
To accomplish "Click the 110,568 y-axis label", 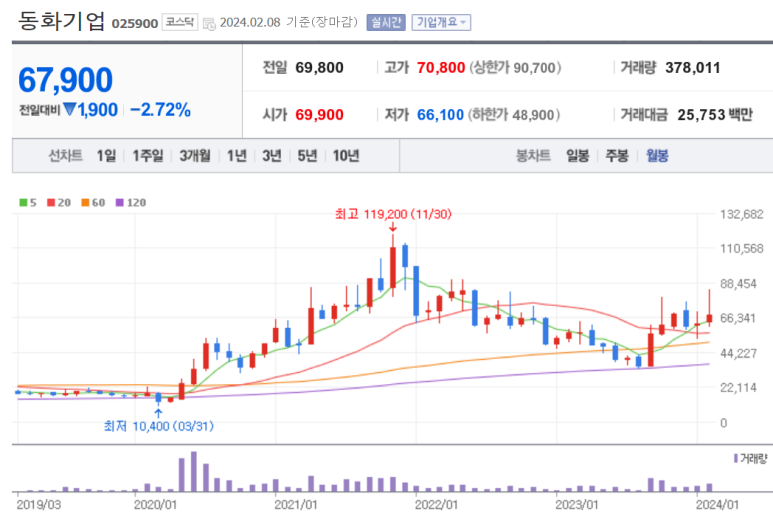I will [x=741, y=249].
